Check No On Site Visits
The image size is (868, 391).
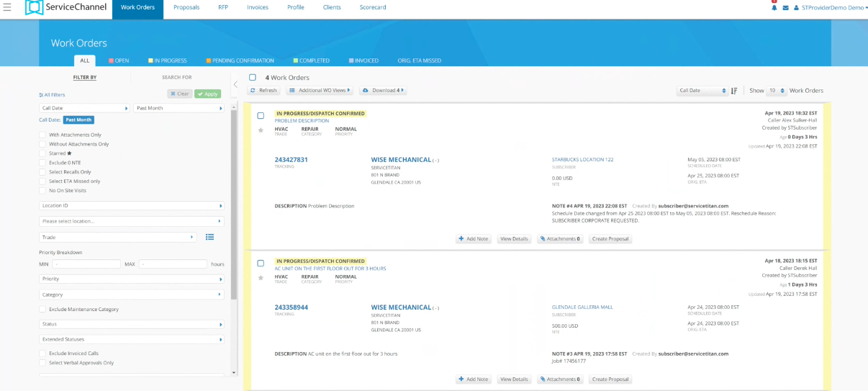coord(42,191)
